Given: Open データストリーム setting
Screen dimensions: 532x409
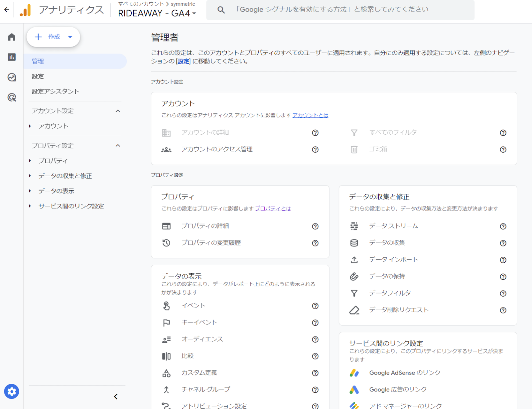Looking at the screenshot, I should coord(393,226).
